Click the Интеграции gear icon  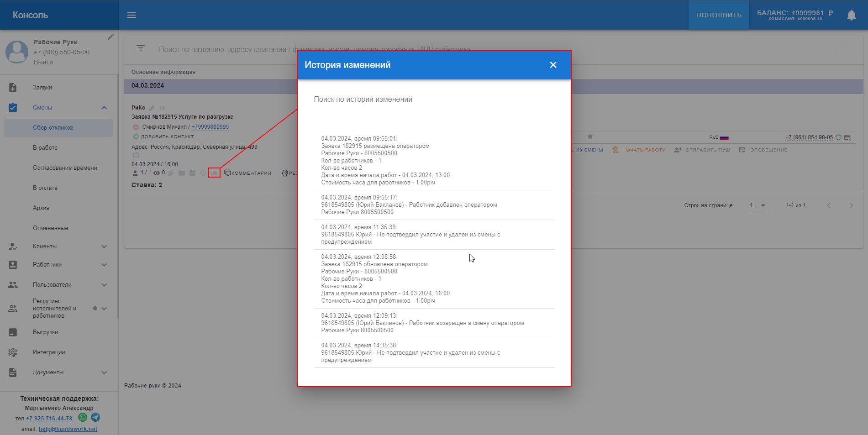tap(13, 352)
